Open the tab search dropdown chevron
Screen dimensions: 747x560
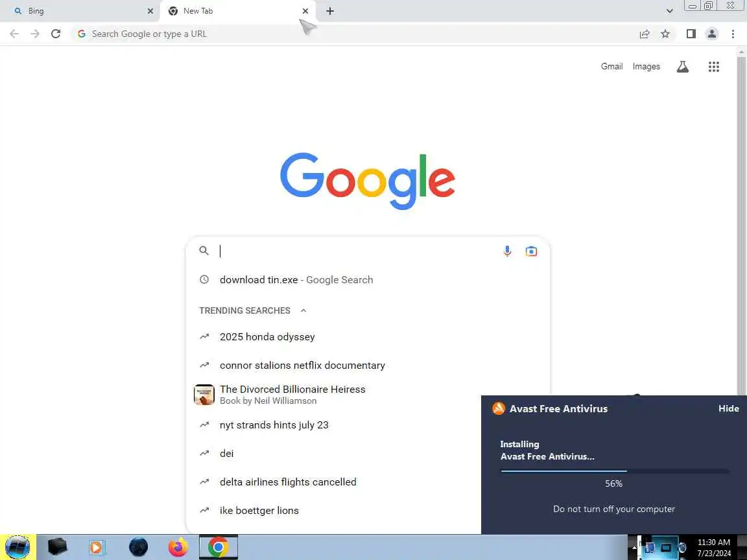tap(669, 11)
